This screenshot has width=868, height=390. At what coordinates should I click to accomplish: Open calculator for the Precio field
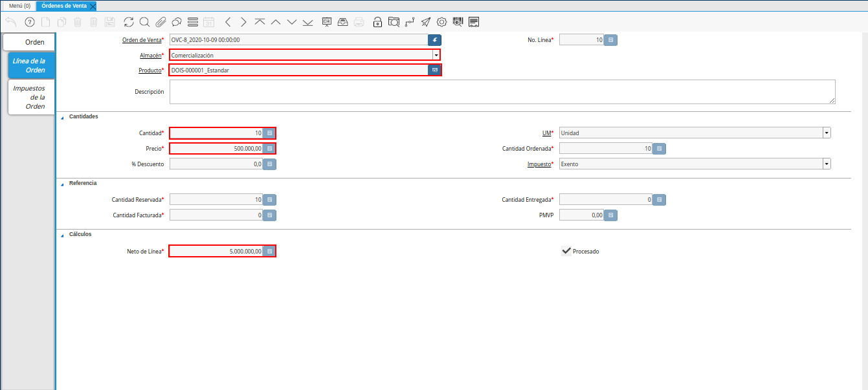coord(269,148)
